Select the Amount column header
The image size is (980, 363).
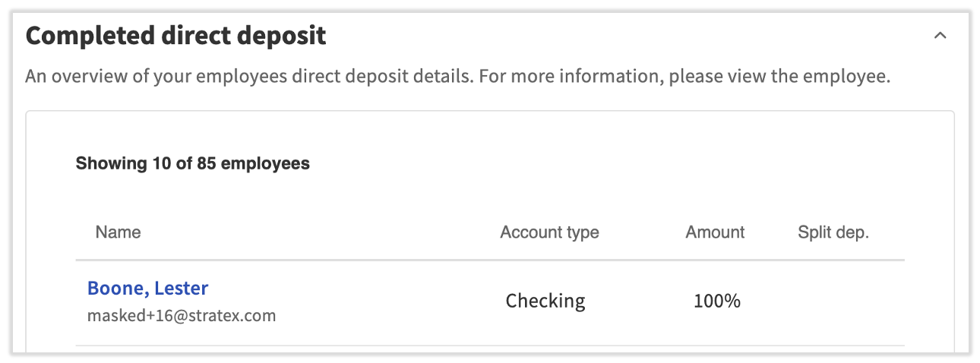click(x=715, y=232)
